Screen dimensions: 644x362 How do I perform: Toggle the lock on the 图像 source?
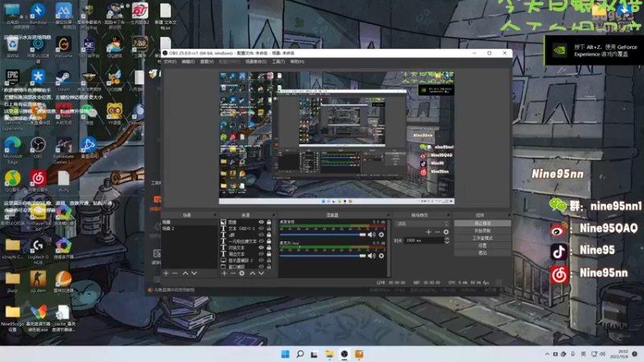[x=269, y=222]
